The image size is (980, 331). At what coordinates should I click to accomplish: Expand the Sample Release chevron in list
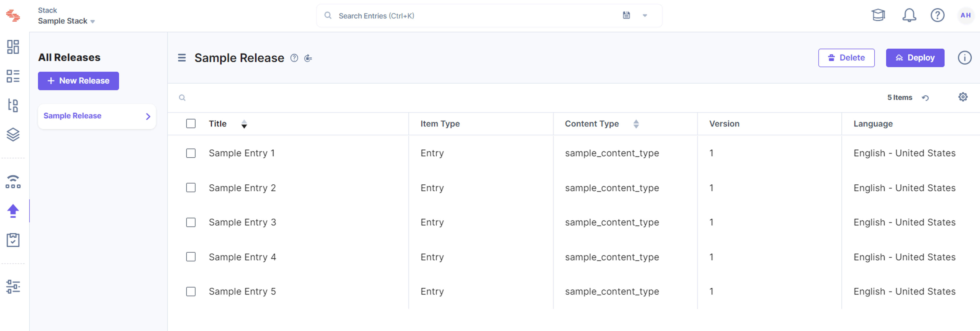click(x=148, y=116)
